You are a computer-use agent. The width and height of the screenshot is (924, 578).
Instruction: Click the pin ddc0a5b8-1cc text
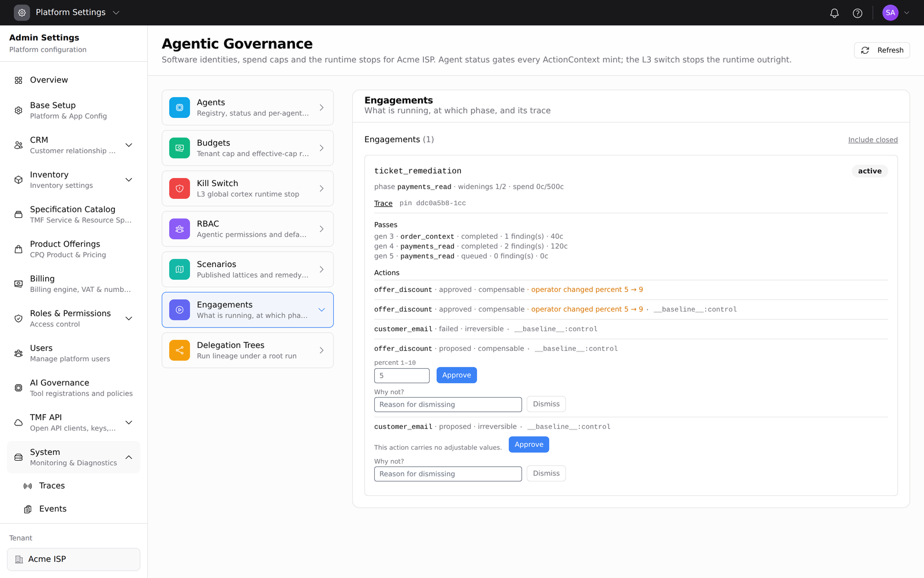point(433,203)
